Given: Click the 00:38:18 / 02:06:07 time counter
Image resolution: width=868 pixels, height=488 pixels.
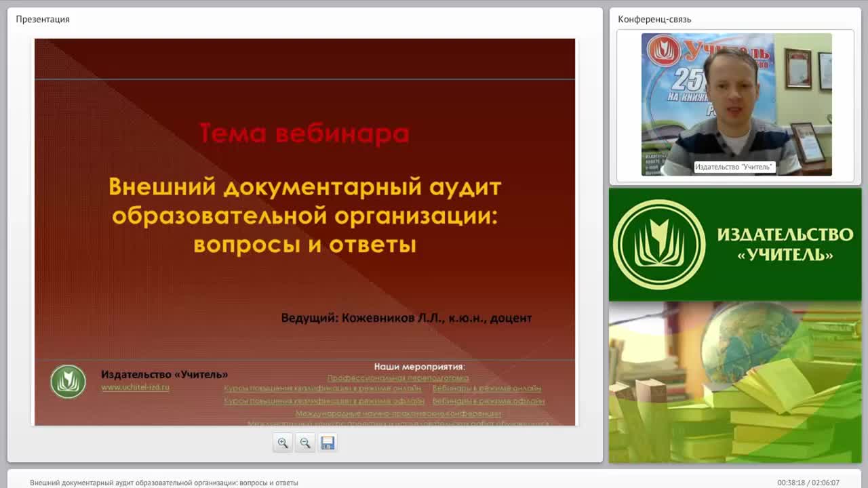Looking at the screenshot, I should (x=808, y=483).
